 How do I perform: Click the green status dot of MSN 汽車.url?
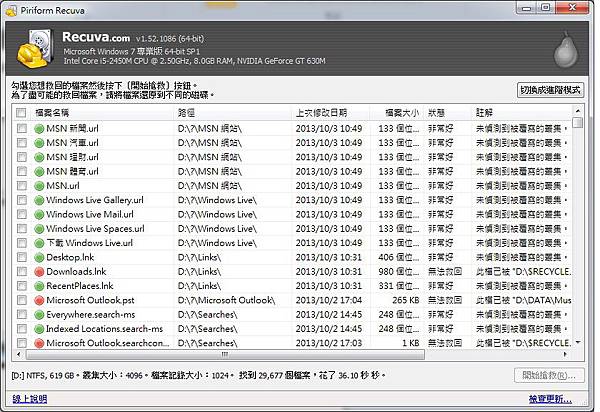pyautogui.click(x=39, y=143)
